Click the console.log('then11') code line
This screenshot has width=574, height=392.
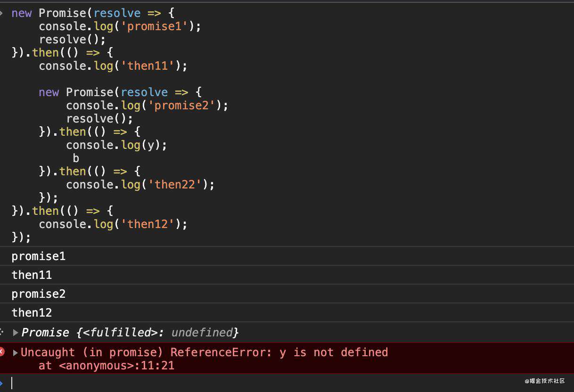tap(113, 66)
